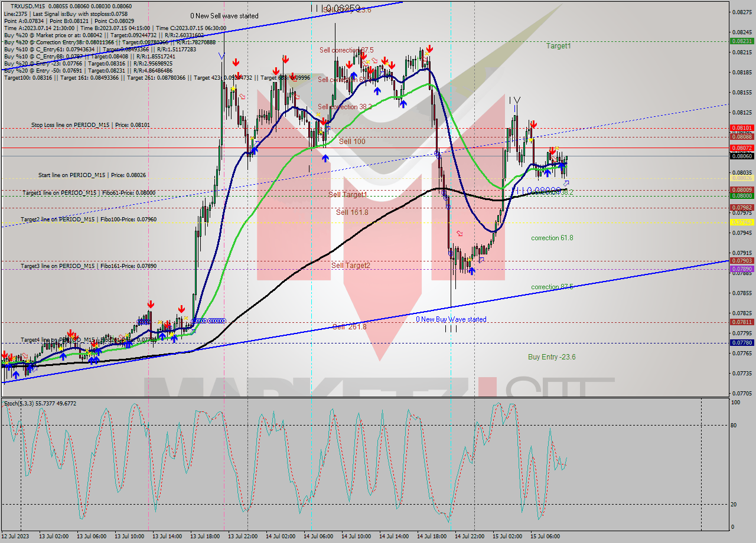Select 'Buy %20 @ Correction Entry38' info line
The width and height of the screenshot is (756, 543).
[x=109, y=42]
